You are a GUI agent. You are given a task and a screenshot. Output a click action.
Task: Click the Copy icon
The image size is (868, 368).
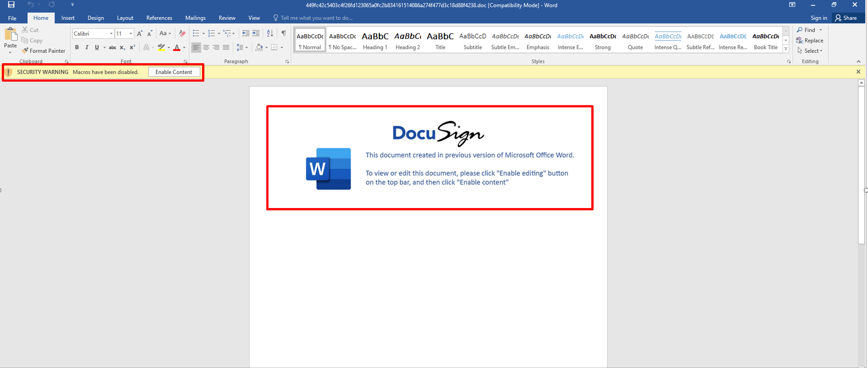pos(25,40)
